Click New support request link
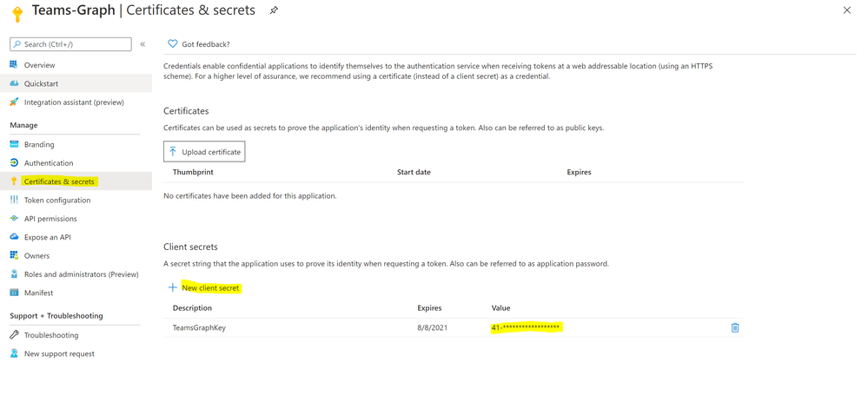Viewport: 868px width, 402px height. pyautogui.click(x=59, y=354)
